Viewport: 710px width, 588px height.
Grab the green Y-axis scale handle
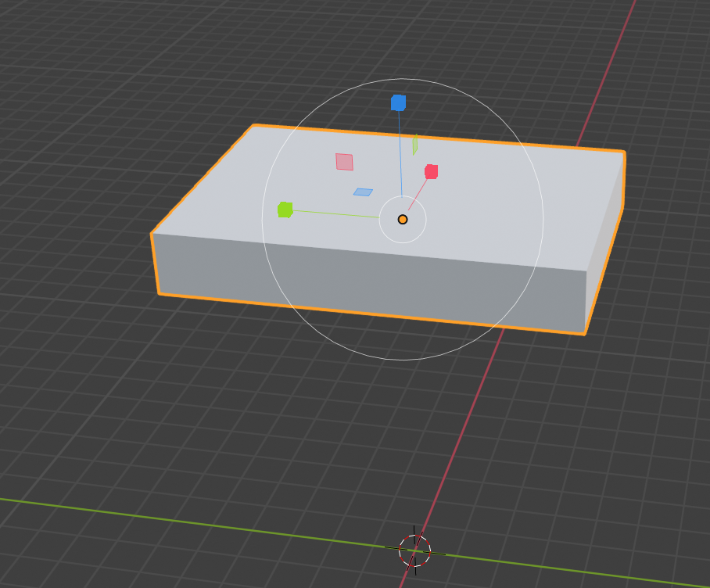coord(285,210)
